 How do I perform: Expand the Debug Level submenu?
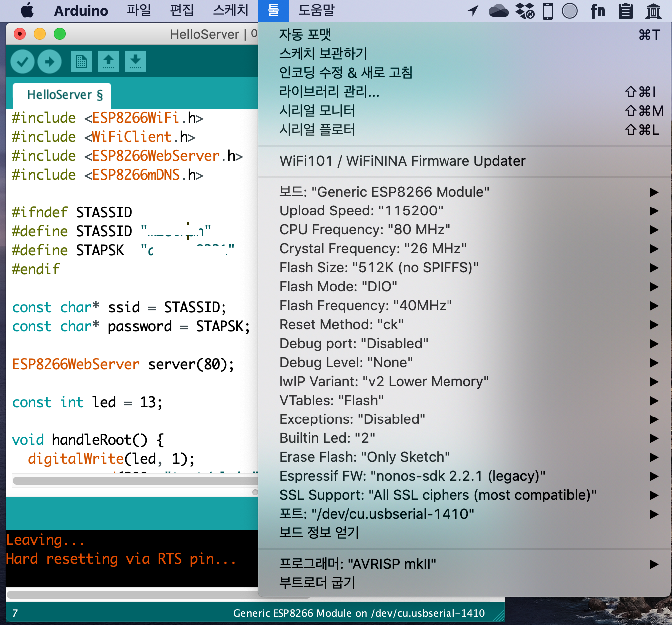click(x=464, y=363)
